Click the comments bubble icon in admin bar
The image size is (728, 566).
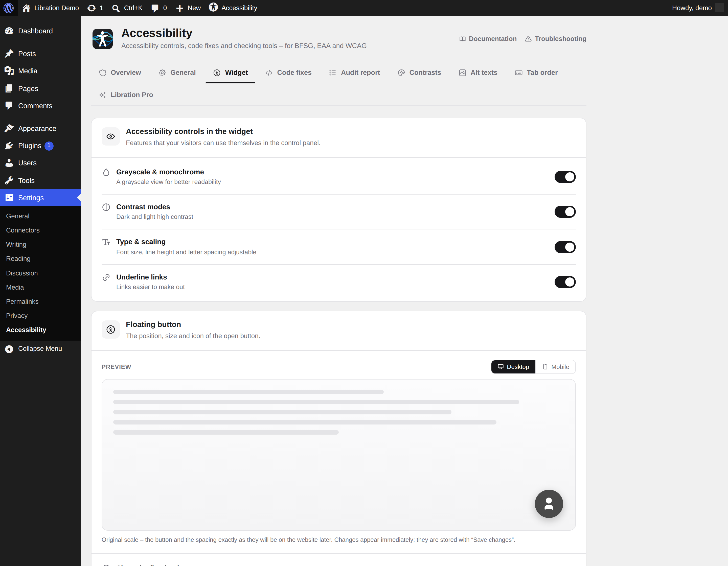155,8
